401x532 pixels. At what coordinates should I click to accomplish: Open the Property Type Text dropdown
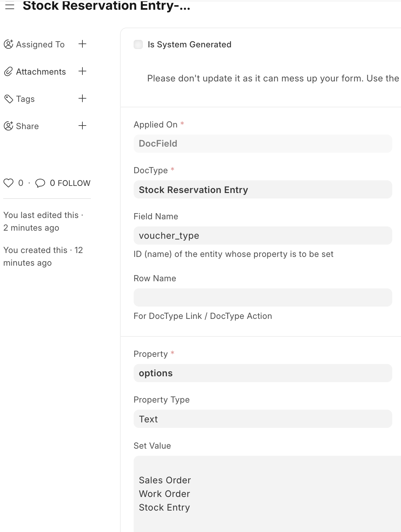(x=263, y=419)
